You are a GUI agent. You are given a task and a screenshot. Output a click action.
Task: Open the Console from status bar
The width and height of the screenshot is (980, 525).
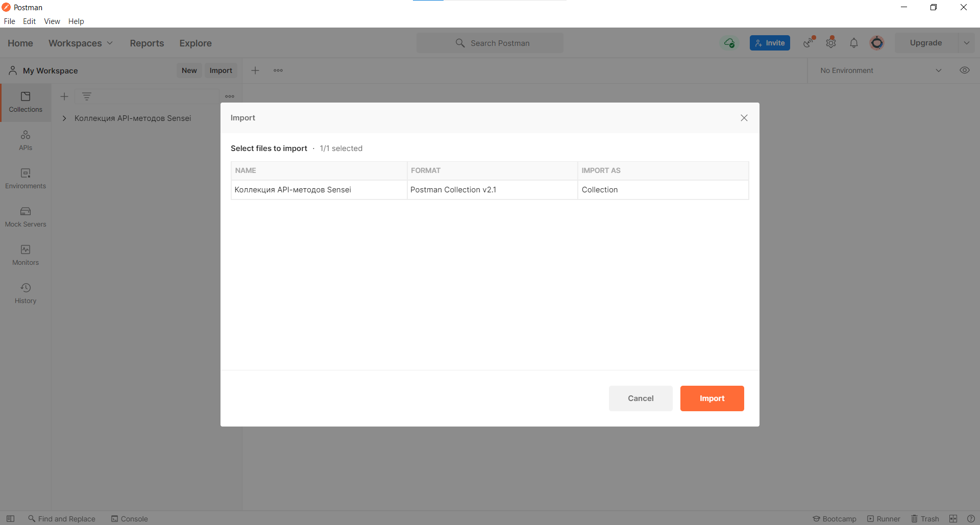[x=130, y=519]
